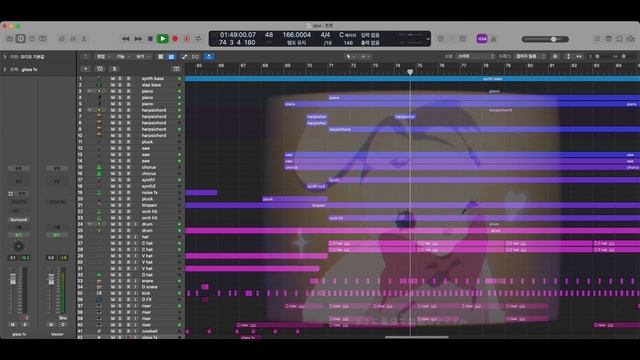Solo the slap bass track
The height and width of the screenshot is (360, 640).
(120, 85)
